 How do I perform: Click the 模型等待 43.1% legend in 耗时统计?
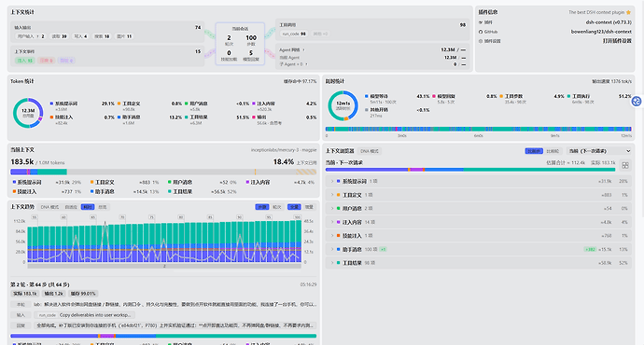(x=397, y=99)
